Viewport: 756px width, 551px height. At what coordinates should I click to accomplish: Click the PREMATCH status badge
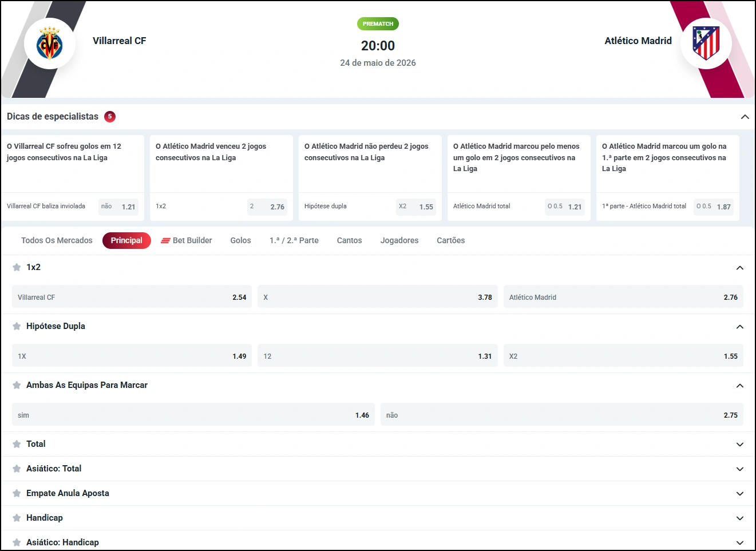tap(378, 23)
